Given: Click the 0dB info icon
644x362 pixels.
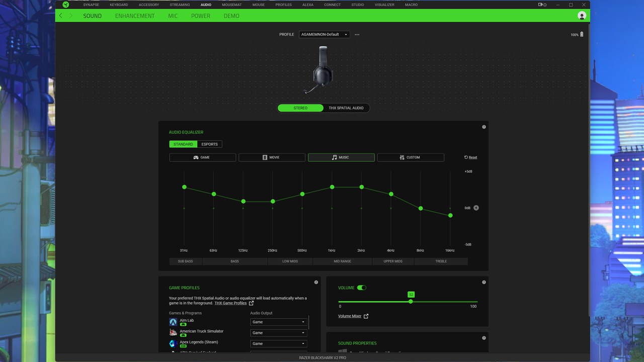Looking at the screenshot, I should 476,208.
